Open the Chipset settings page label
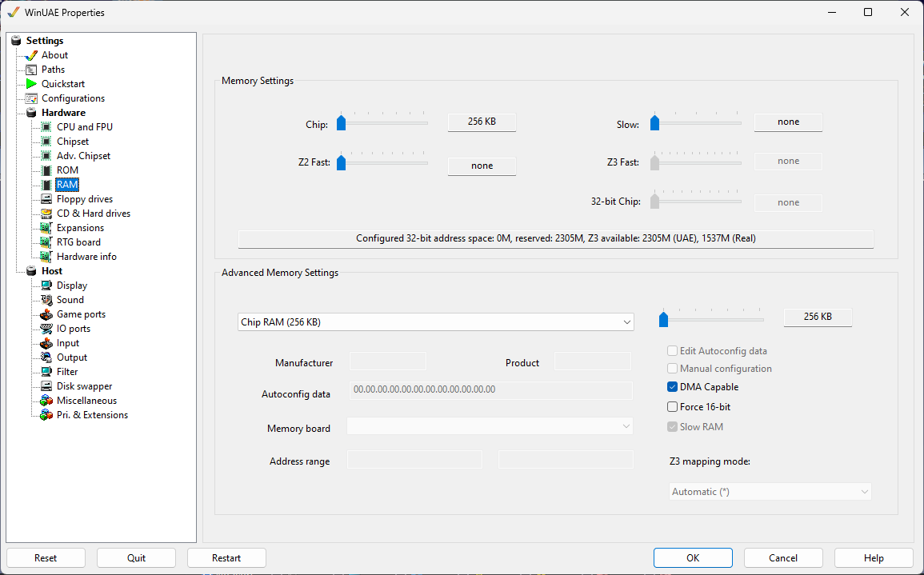This screenshot has width=924, height=575. coord(73,142)
